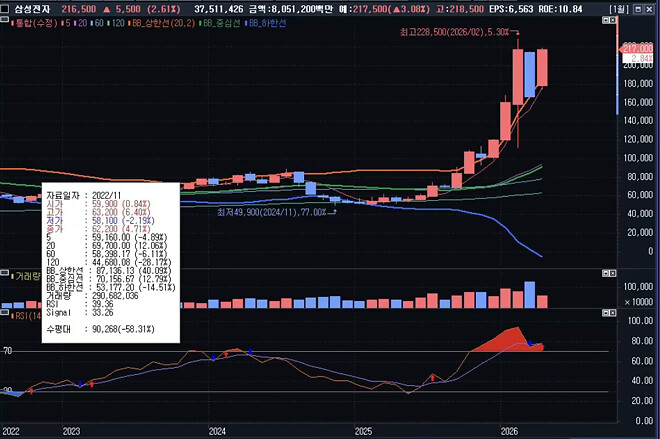Close volume panel with its small X icon

pos(612,273)
